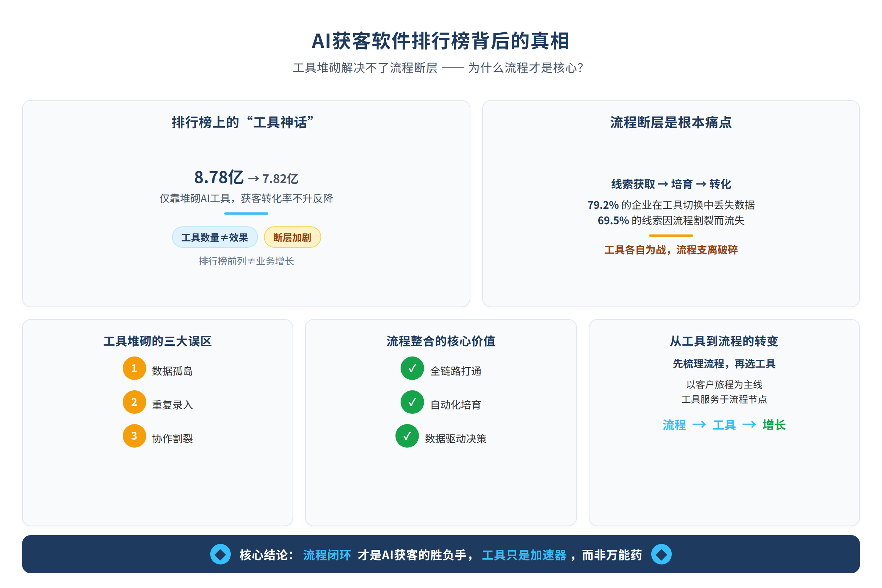Click the main title AI获客软件排行榜背后的真相

(x=441, y=40)
